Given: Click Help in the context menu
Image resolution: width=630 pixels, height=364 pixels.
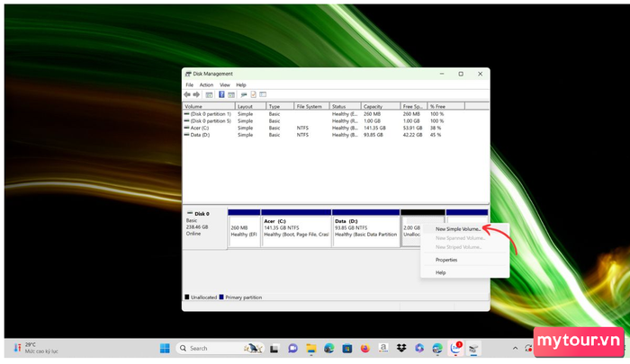Looking at the screenshot, I should tap(441, 272).
